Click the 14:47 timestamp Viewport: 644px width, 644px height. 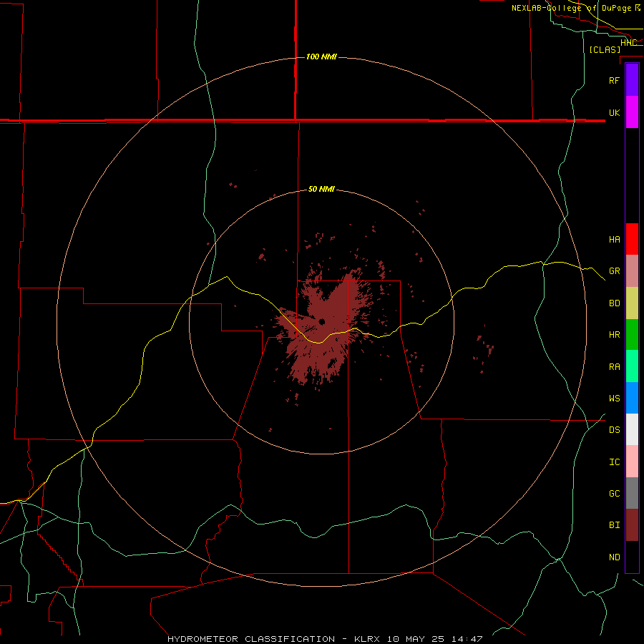pyautogui.click(x=467, y=639)
